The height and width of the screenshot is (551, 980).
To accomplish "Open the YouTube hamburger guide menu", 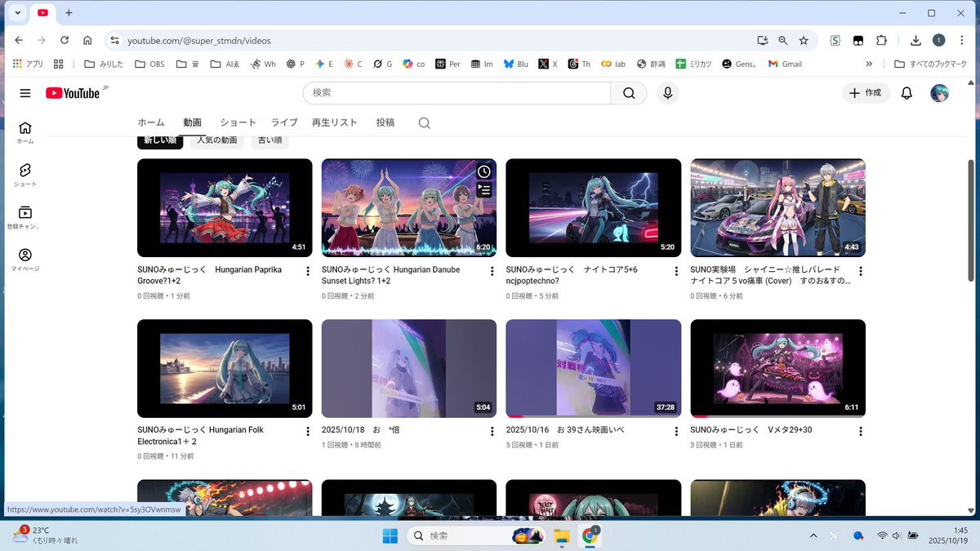I will pos(25,93).
